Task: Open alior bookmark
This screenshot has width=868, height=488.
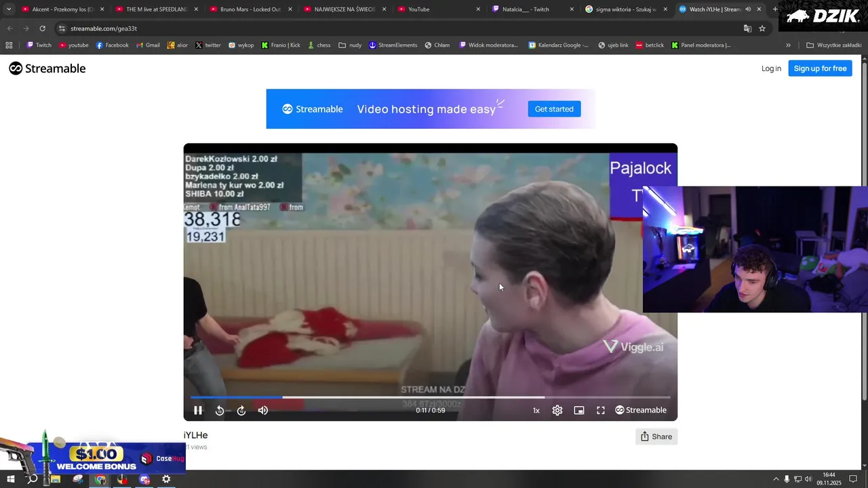Action: 177,45
